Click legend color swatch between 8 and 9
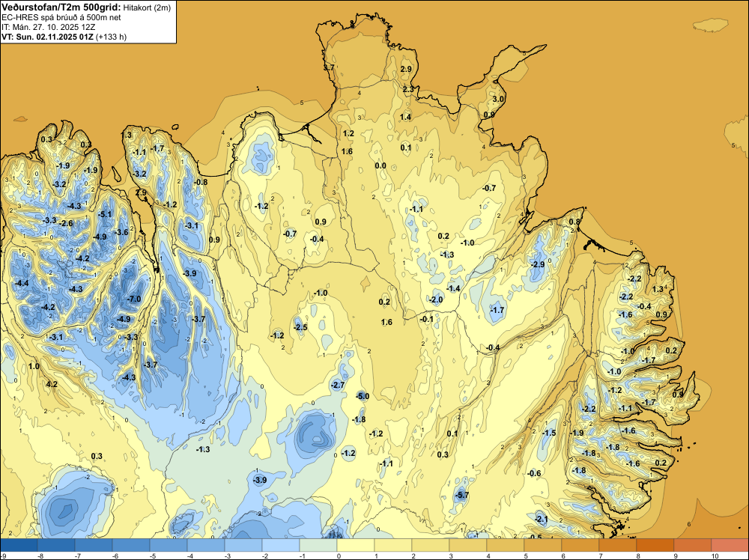This screenshot has width=749, height=560. click(x=655, y=545)
